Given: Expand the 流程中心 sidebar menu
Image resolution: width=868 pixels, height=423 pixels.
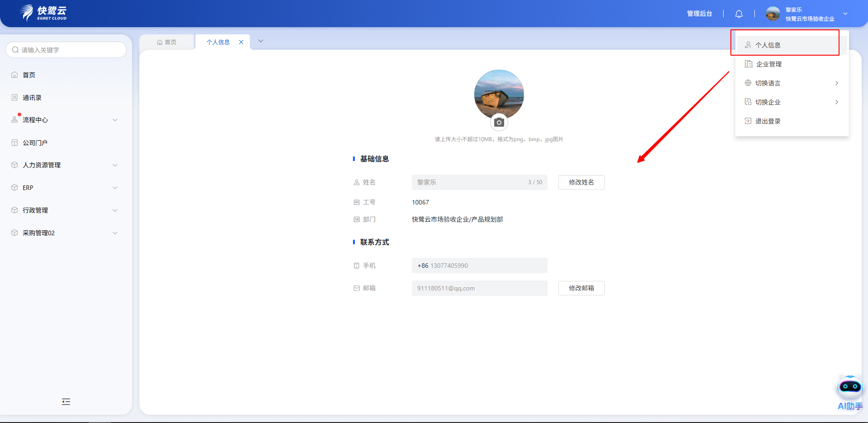Looking at the screenshot, I should point(66,120).
